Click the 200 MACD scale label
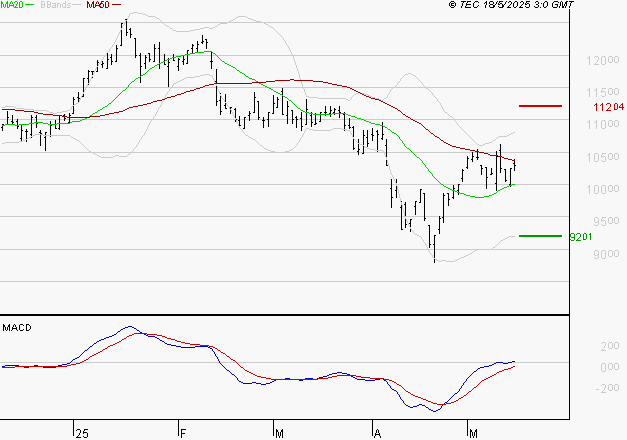The width and height of the screenshot is (627, 440). (610, 346)
